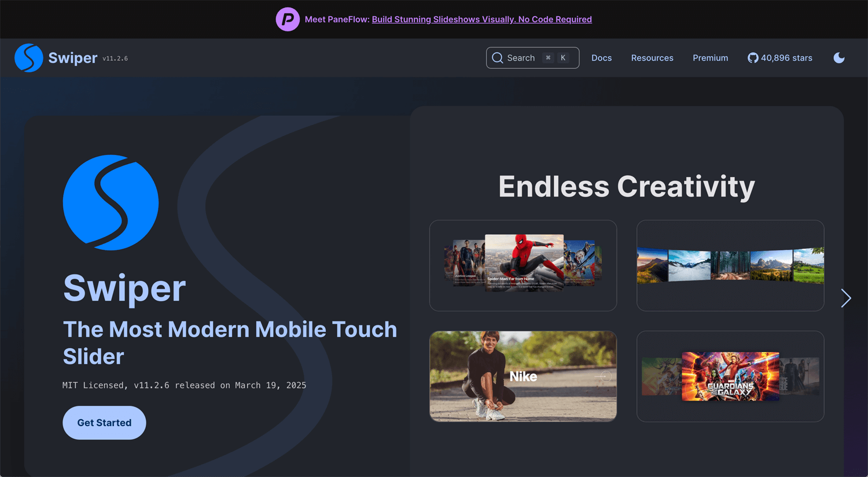
Task: Click the Get Started button
Action: click(x=104, y=423)
